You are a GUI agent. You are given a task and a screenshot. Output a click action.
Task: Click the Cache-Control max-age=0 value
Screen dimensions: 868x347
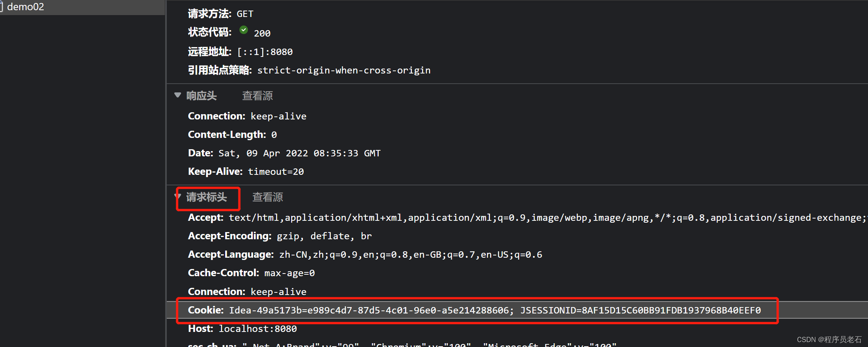tap(290, 273)
